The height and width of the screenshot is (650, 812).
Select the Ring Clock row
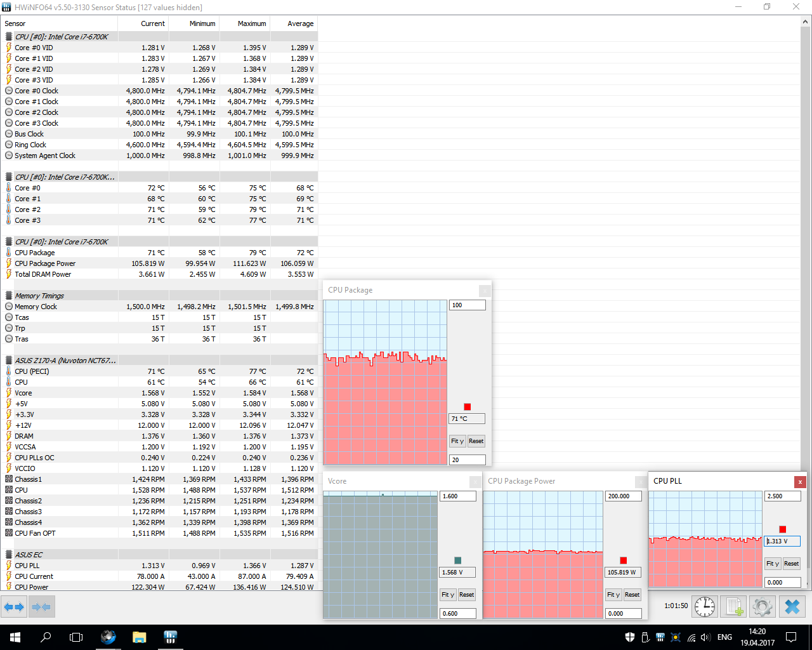[159, 145]
